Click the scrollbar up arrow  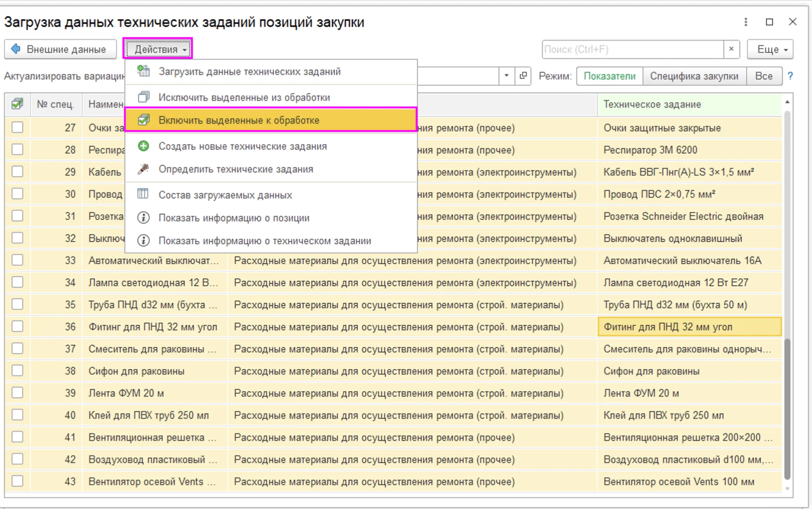pos(787,102)
